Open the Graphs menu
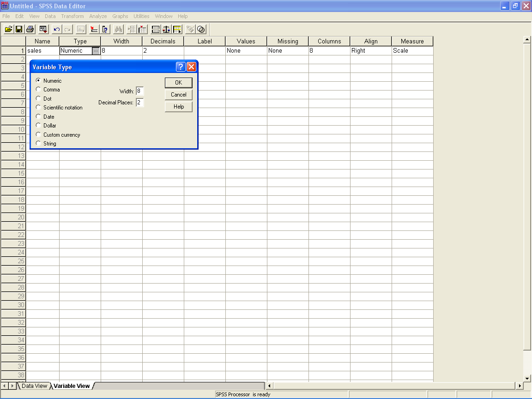The width and height of the screenshot is (532, 399). click(120, 16)
